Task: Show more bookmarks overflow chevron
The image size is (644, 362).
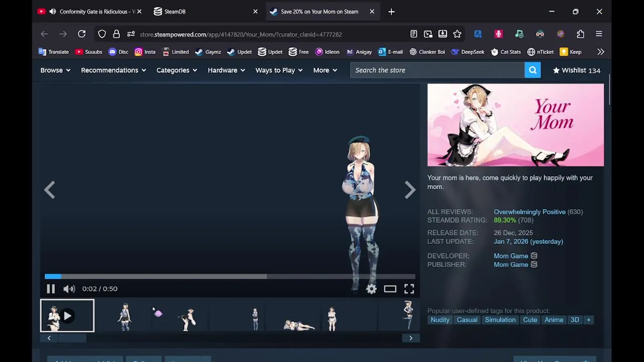Action: click(x=601, y=52)
